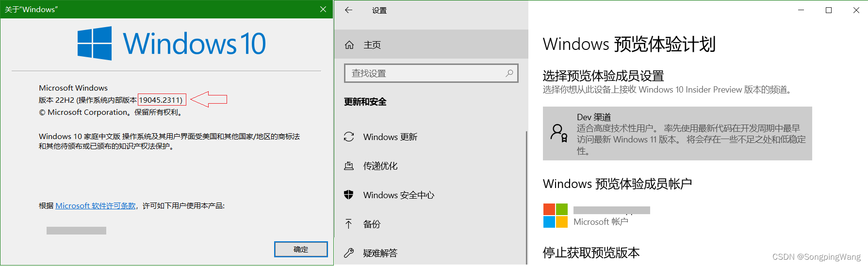Click the 设置 title text
The image size is (868, 266).
pyautogui.click(x=379, y=10)
